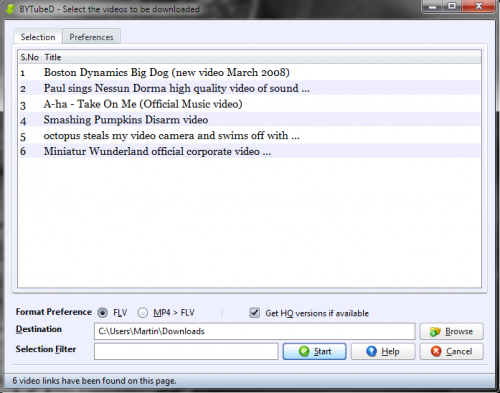Screen dimensions: 500x393
Task: Browse for a destination folder
Action: (x=451, y=331)
